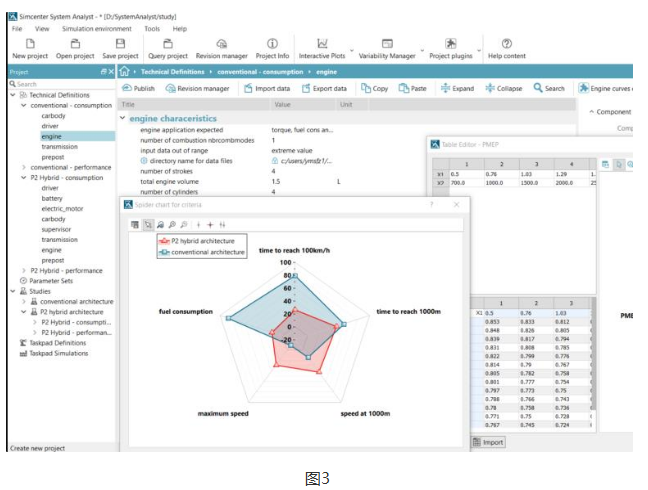
Task: Click the Home breadcrumb icon
Action: tap(125, 73)
